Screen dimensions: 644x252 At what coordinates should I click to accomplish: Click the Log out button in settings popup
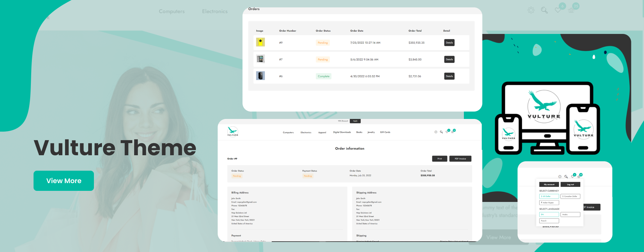coord(570,184)
